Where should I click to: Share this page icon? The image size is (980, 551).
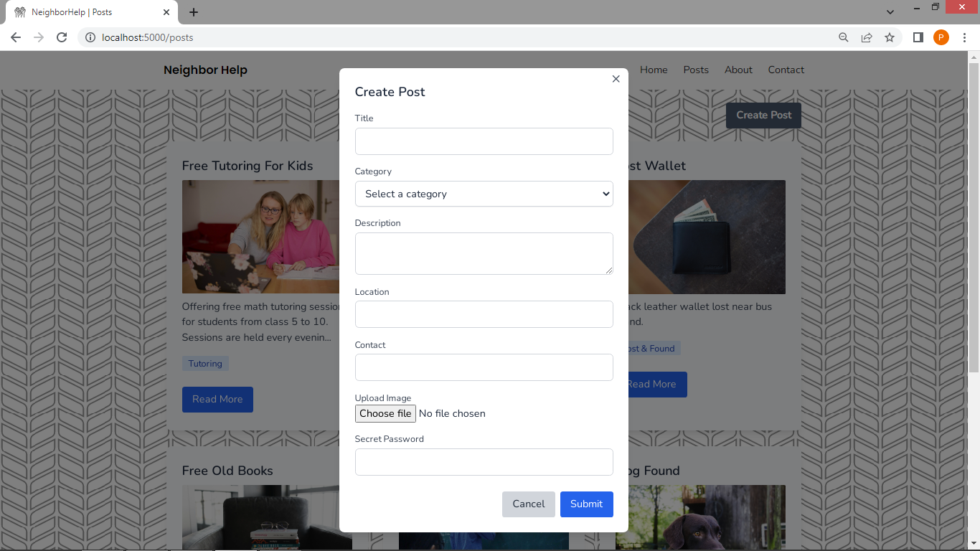(x=867, y=37)
